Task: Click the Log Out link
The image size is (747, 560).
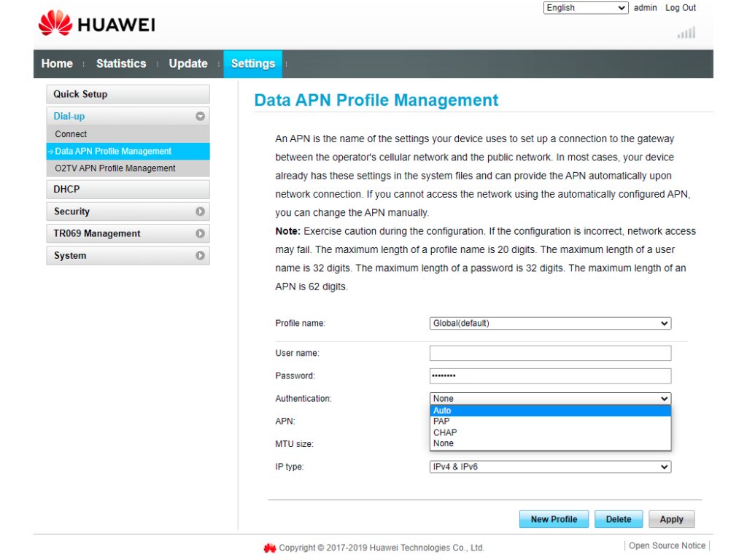Action: pyautogui.click(x=680, y=8)
